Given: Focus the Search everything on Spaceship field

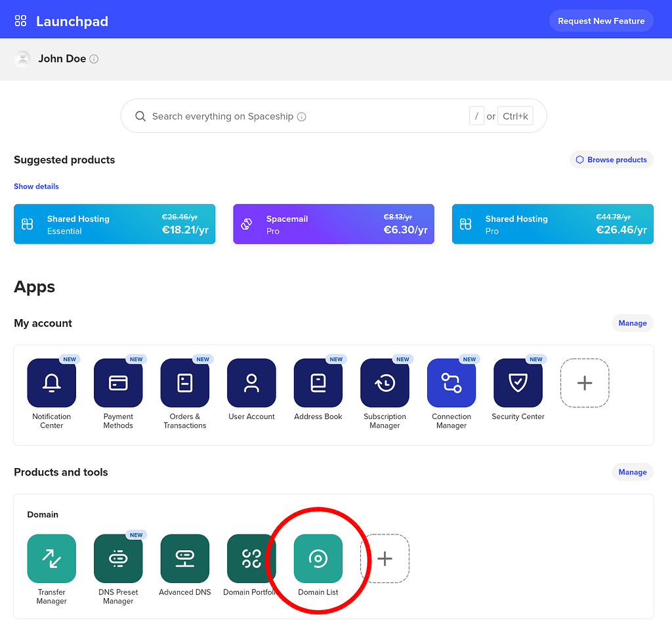Looking at the screenshot, I should point(295,116).
